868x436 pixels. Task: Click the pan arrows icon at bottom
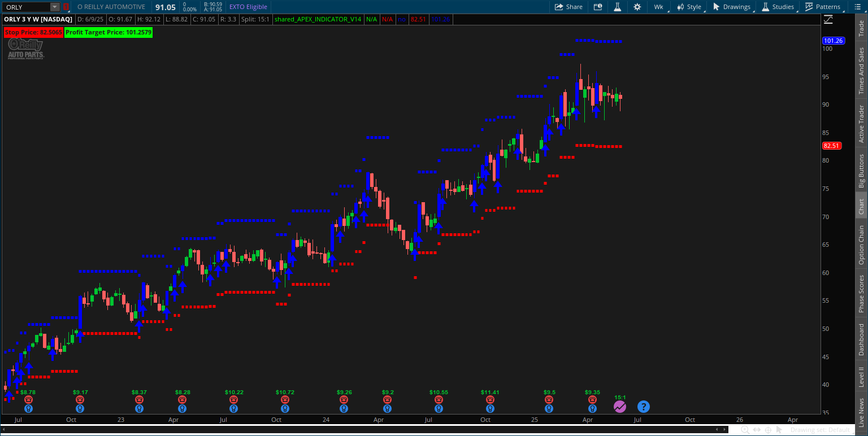click(x=757, y=430)
